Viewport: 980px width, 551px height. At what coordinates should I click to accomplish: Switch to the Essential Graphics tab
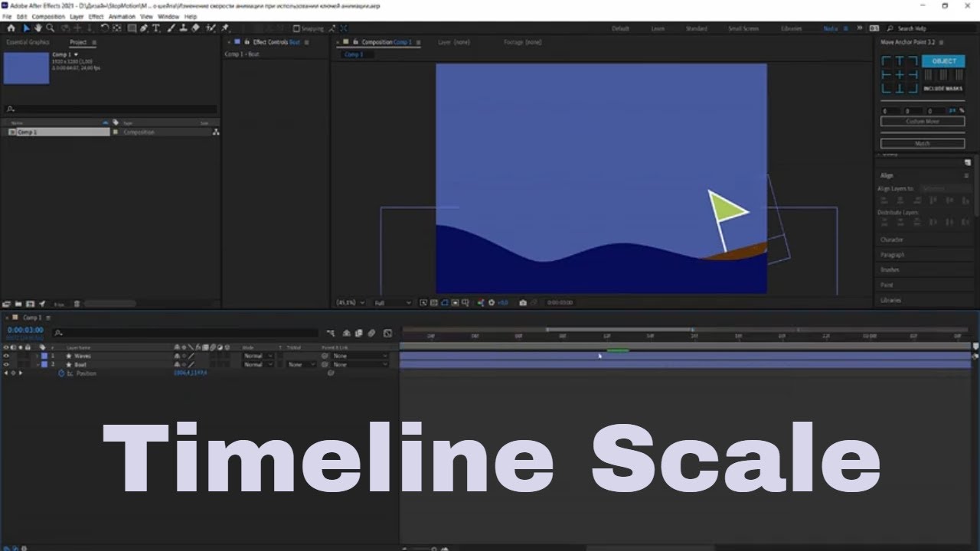coord(28,42)
